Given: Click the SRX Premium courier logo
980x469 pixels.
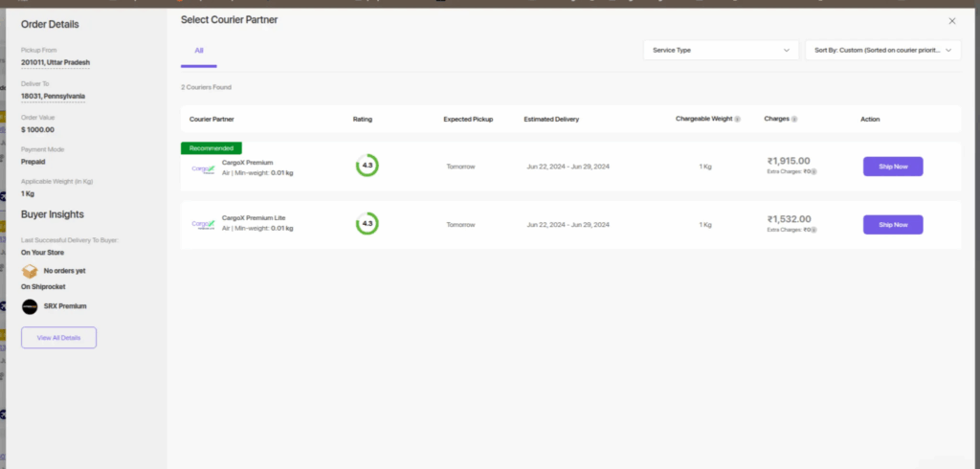Looking at the screenshot, I should (x=30, y=306).
